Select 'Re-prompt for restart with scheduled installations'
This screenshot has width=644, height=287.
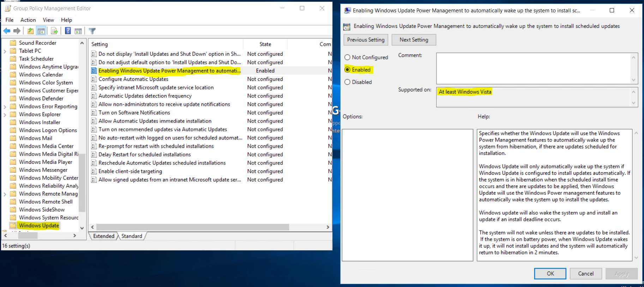pyautogui.click(x=156, y=146)
